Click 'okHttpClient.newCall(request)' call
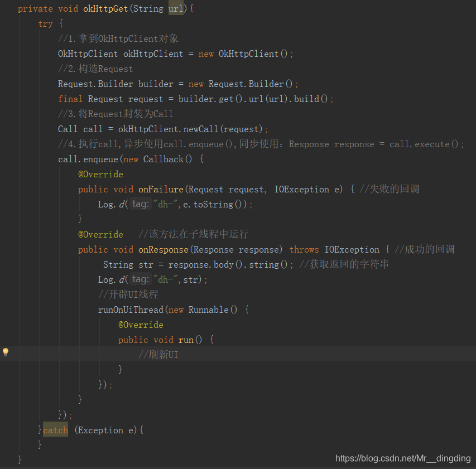The image size is (476, 469). [x=190, y=129]
